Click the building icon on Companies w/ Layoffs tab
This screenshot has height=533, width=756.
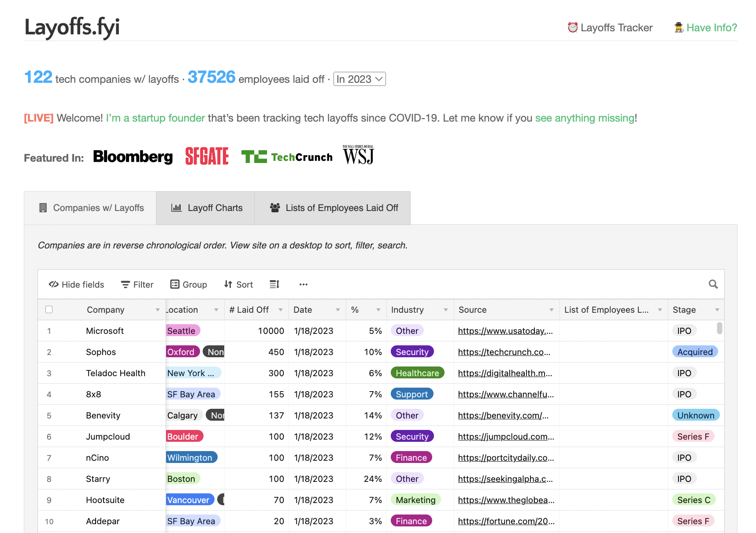tap(43, 207)
